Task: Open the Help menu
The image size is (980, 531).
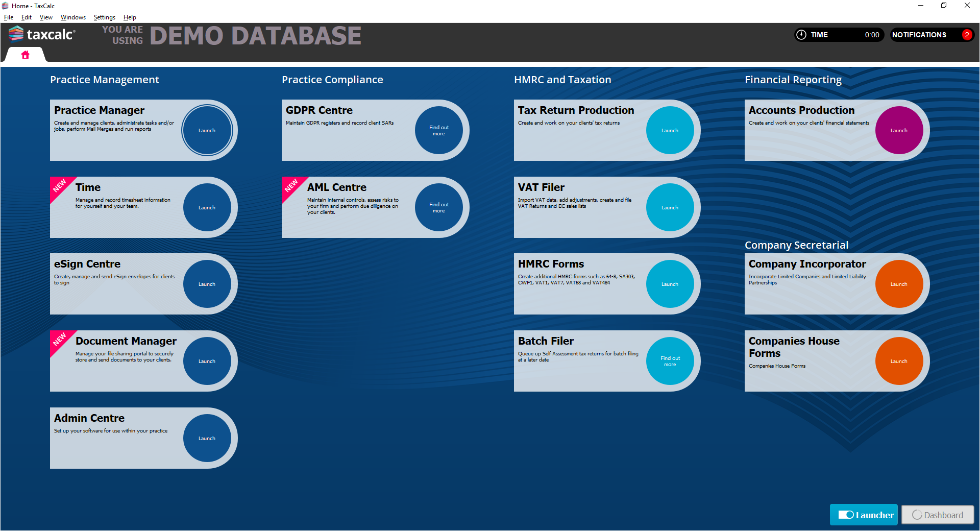Action: (130, 17)
